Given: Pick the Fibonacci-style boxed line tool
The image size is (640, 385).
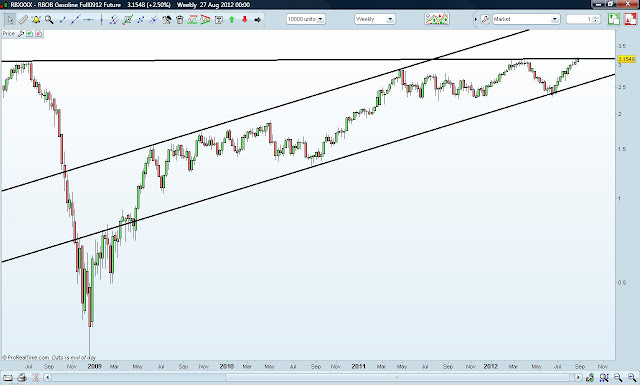Looking at the screenshot, I should tap(128, 20).
